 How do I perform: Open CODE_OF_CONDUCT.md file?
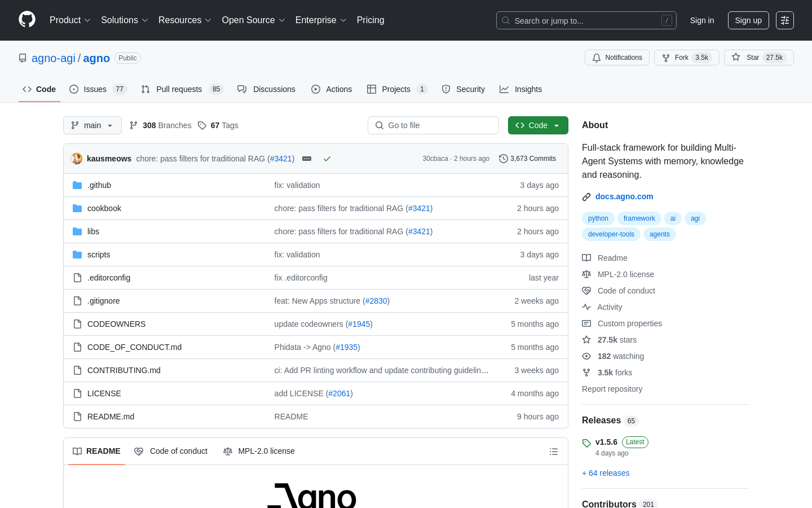[134, 347]
